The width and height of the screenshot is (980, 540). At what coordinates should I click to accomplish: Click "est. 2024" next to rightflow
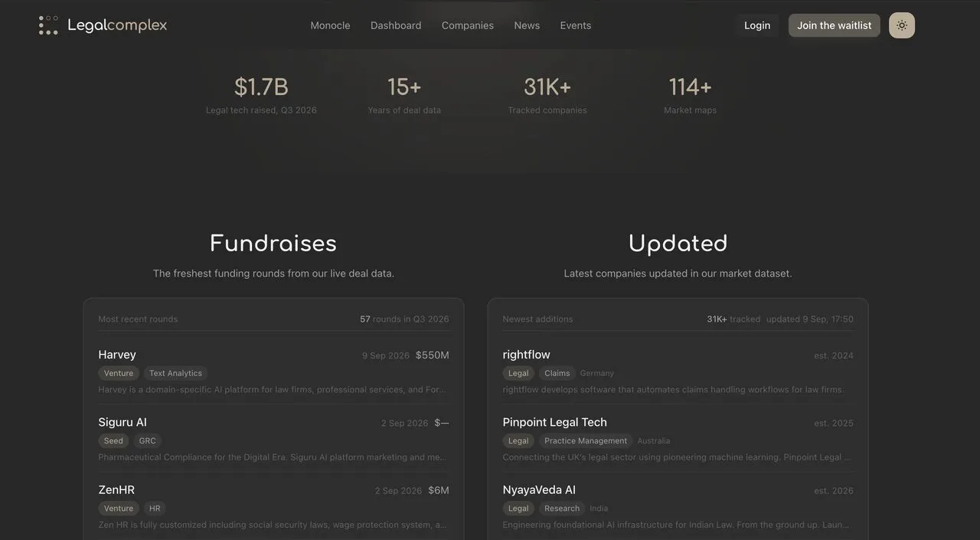pyautogui.click(x=834, y=355)
